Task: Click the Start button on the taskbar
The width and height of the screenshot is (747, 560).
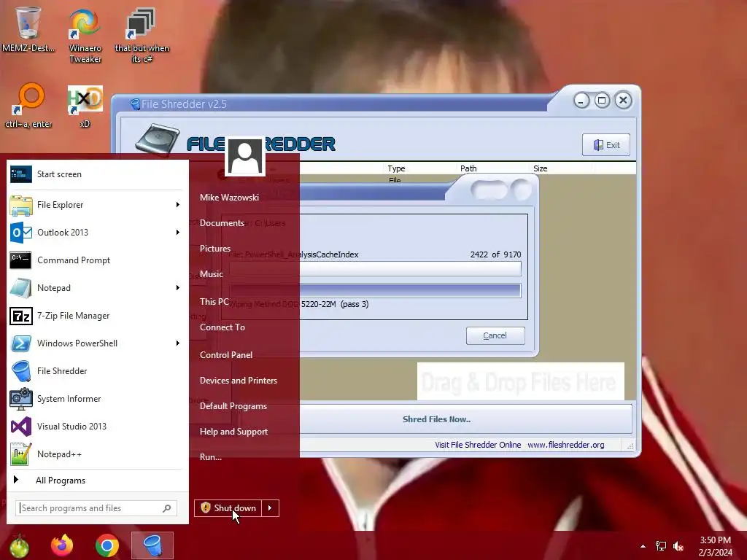Action: coord(19,545)
